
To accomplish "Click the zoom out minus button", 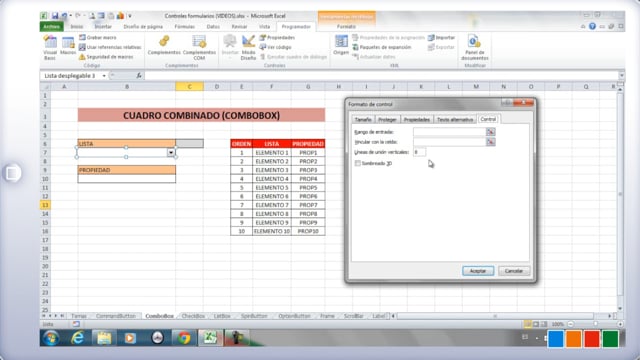I will point(571,324).
